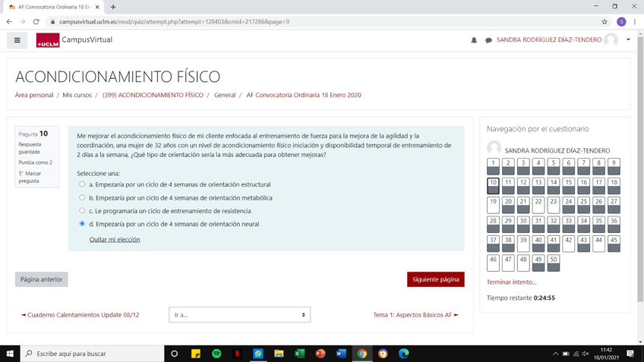Open Word from taskbar

(x=341, y=354)
